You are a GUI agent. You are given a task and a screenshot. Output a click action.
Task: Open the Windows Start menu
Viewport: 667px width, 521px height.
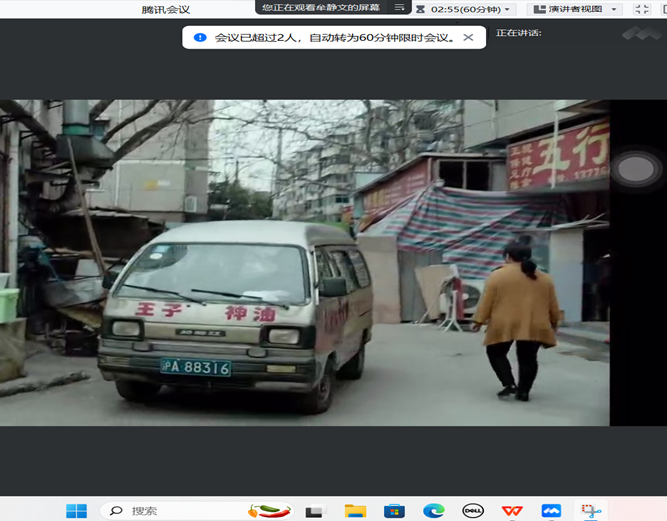tap(76, 510)
